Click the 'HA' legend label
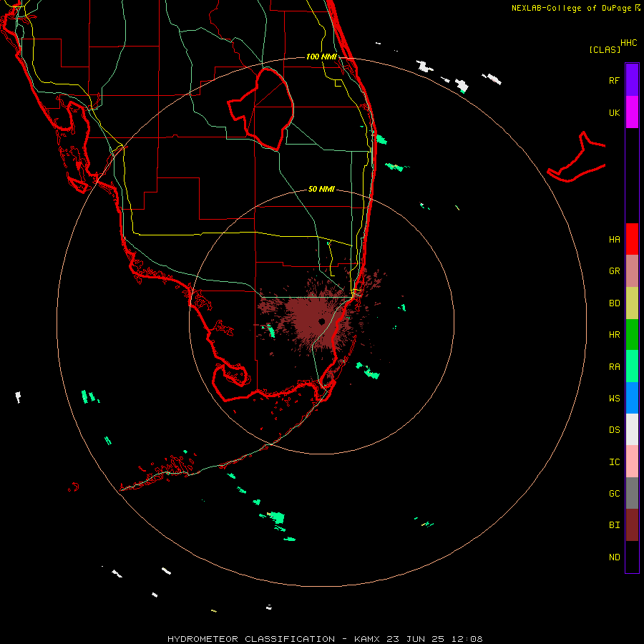The width and height of the screenshot is (644, 644). [614, 239]
